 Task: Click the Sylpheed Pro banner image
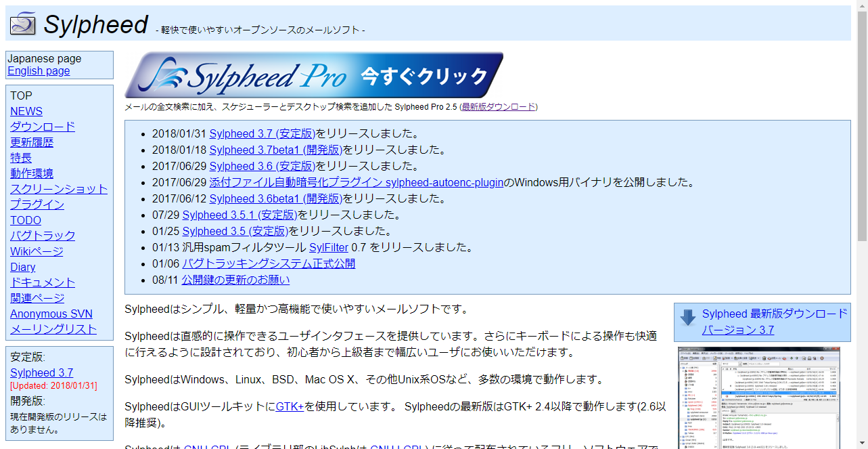314,75
